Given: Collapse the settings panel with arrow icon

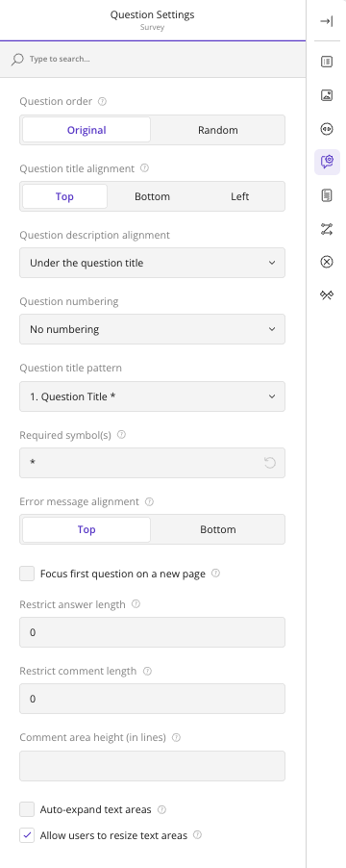Looking at the screenshot, I should pyautogui.click(x=327, y=21).
